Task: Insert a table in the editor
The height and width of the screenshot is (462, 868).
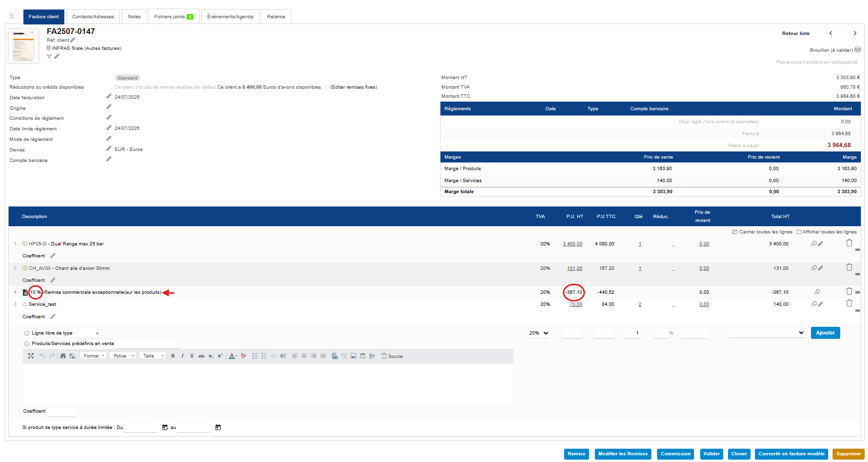Action: click(x=363, y=356)
